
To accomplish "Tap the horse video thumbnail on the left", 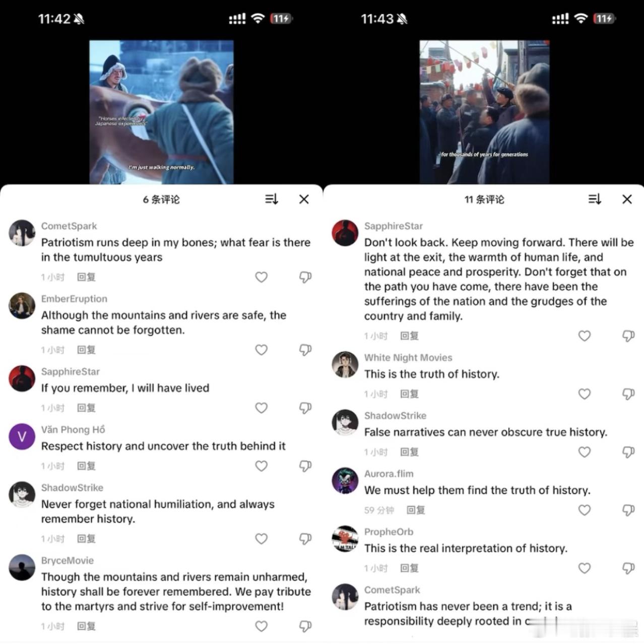I will tap(161, 112).
